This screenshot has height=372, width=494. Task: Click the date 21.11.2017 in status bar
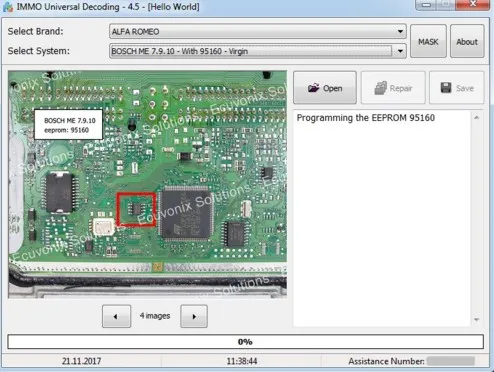81,361
